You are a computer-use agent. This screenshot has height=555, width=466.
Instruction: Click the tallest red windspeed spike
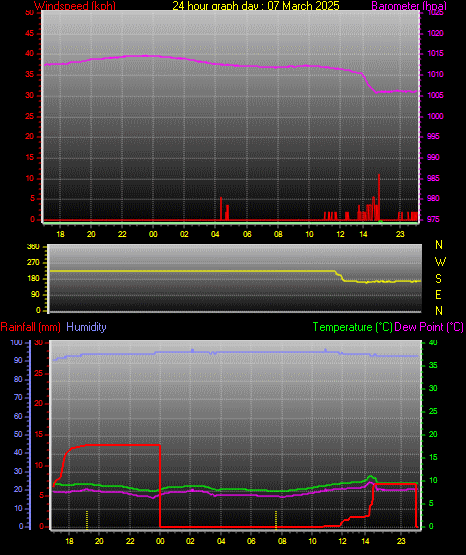pyautogui.click(x=379, y=197)
